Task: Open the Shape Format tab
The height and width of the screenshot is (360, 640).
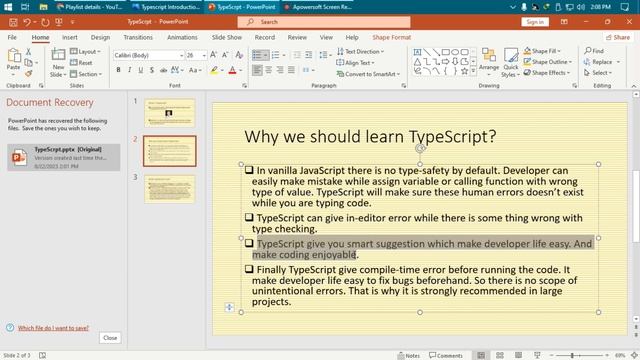Action: point(391,37)
